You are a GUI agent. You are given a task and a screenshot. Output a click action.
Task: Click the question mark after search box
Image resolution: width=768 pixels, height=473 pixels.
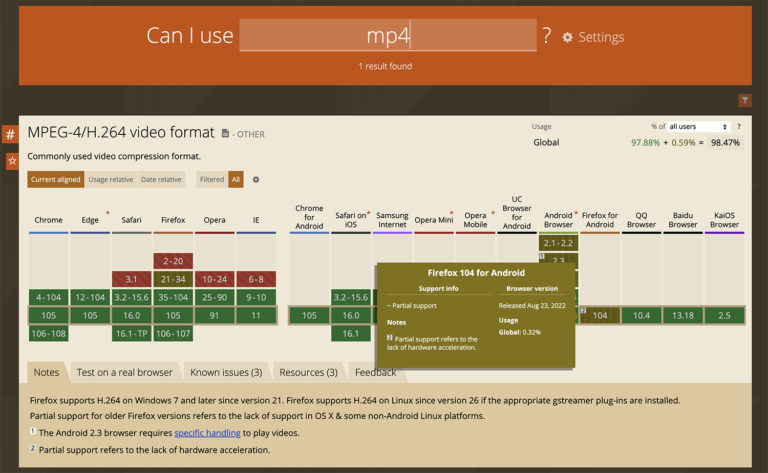click(x=546, y=36)
